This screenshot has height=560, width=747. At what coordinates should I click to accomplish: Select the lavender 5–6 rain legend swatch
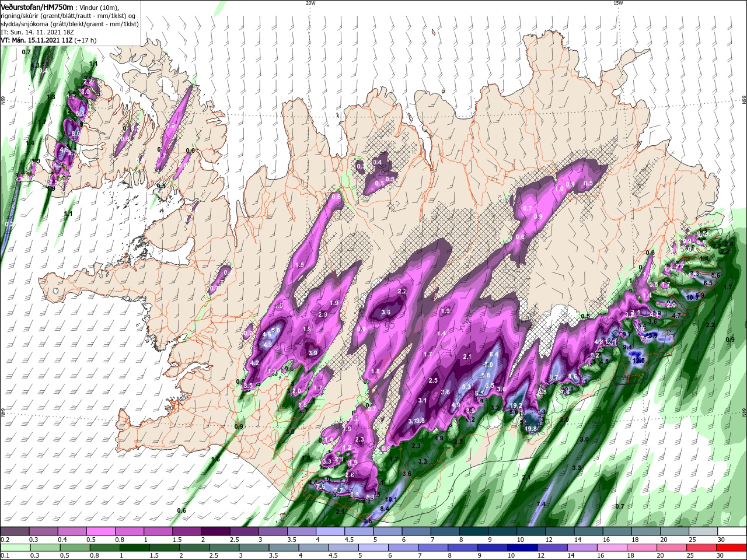click(x=373, y=548)
